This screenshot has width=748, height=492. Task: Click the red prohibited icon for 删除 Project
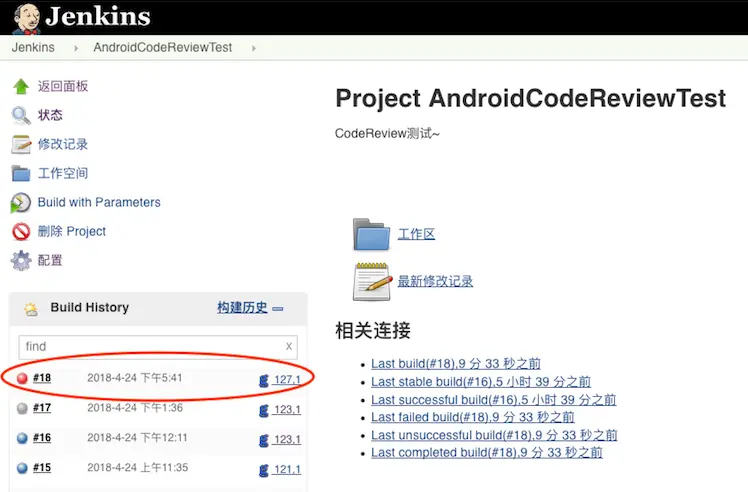pos(21,231)
